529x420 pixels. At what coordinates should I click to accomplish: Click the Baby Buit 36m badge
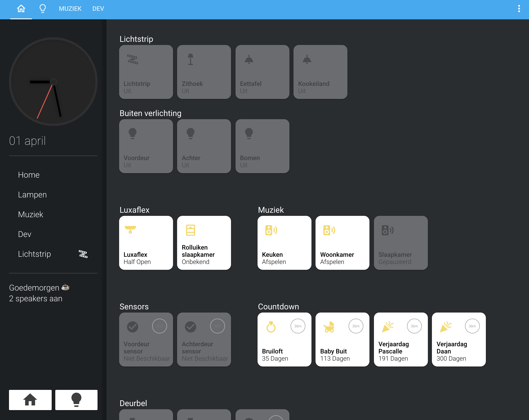point(356,326)
